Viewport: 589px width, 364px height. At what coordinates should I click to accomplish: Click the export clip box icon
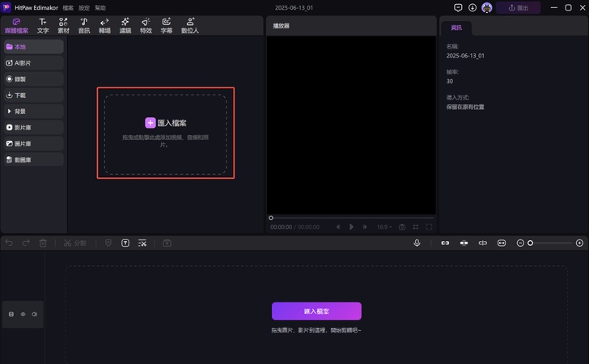pyautogui.click(x=167, y=243)
